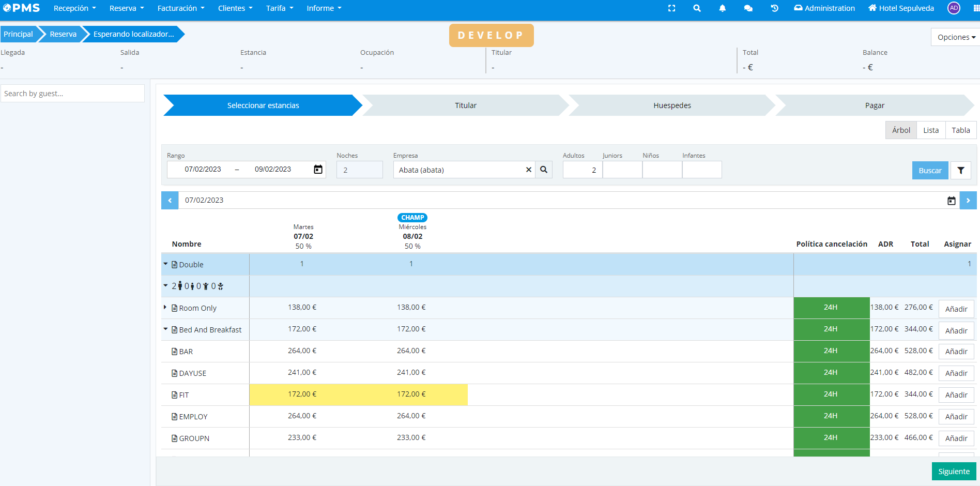Image resolution: width=980 pixels, height=486 pixels.
Task: Switch to Tabla view
Action: (x=960, y=130)
